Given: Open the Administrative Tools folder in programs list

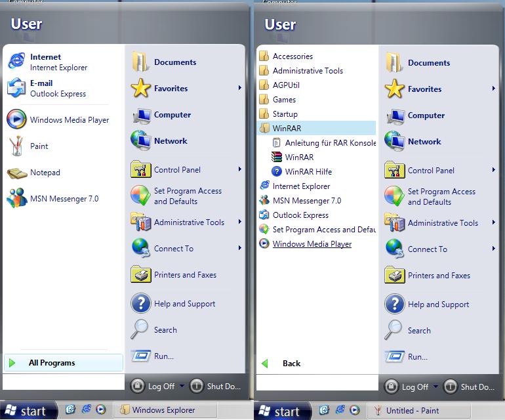Looking at the screenshot, I should click(x=307, y=71).
